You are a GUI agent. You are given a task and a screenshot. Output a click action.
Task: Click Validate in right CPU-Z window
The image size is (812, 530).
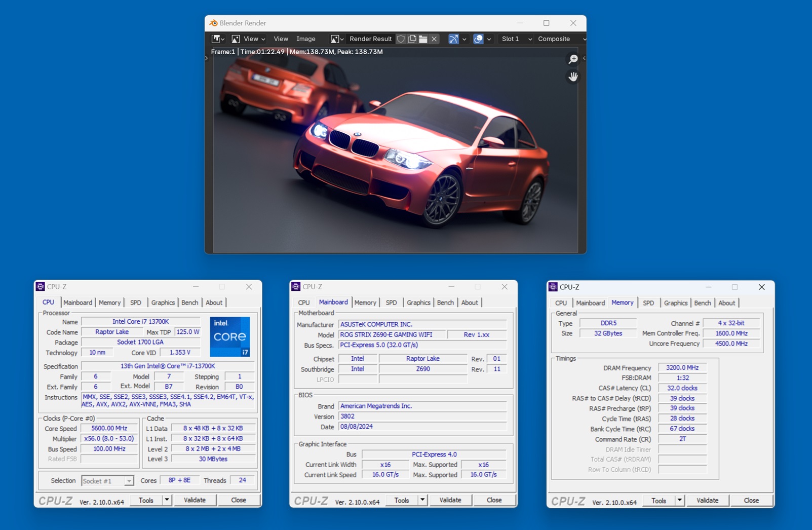coord(708,501)
